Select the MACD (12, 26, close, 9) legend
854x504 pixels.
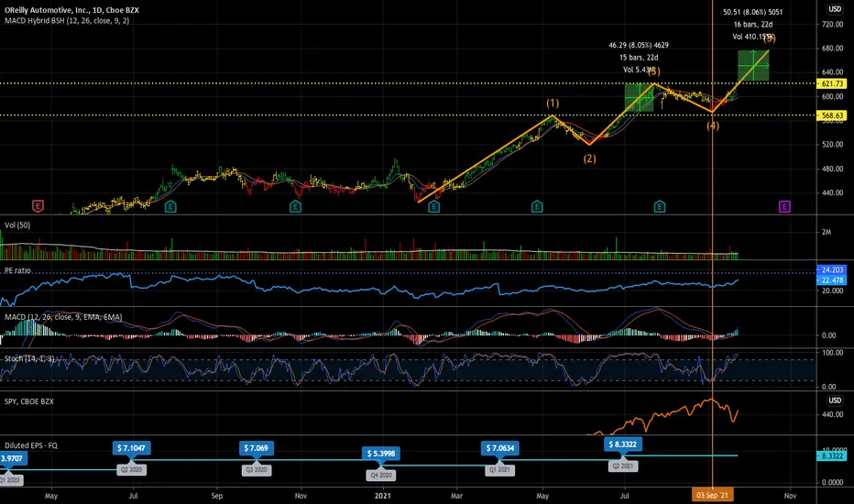[63, 316]
